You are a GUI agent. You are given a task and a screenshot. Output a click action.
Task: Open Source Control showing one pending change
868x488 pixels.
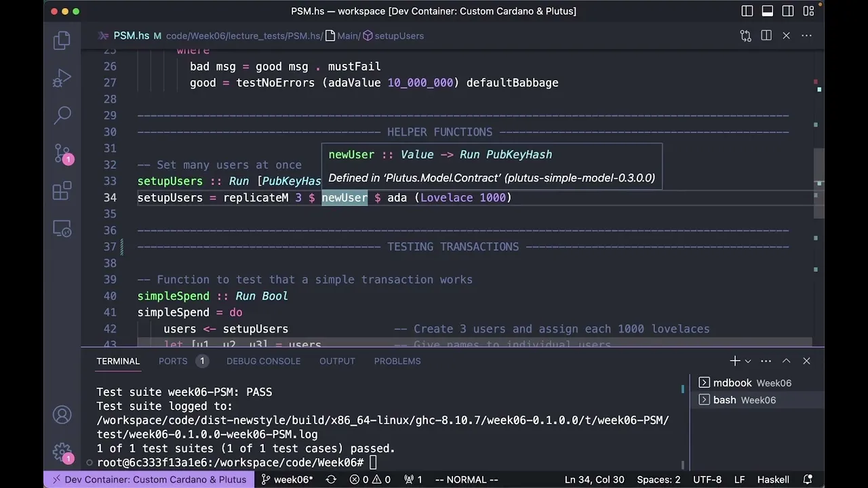pyautogui.click(x=62, y=154)
